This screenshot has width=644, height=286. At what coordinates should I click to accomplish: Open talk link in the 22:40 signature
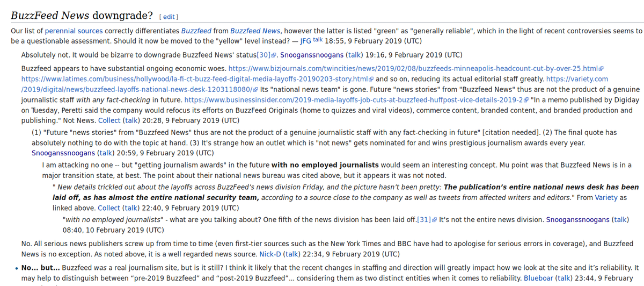pos(132,208)
